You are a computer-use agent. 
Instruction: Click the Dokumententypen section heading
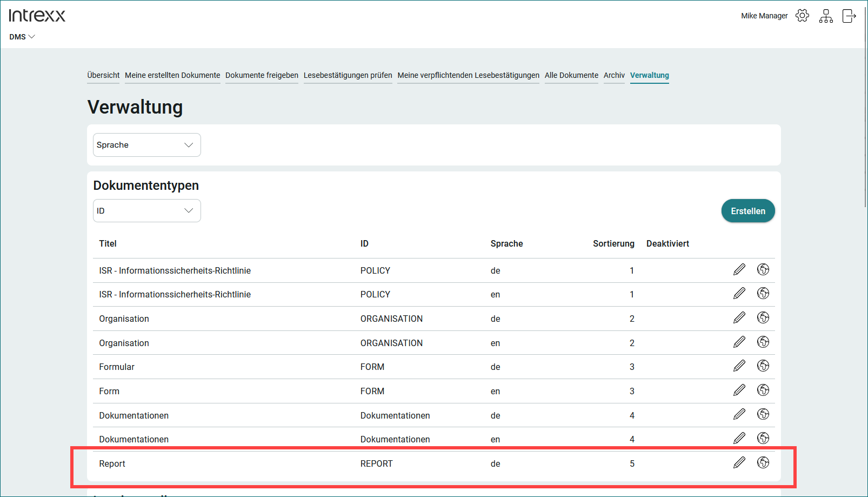(x=146, y=185)
